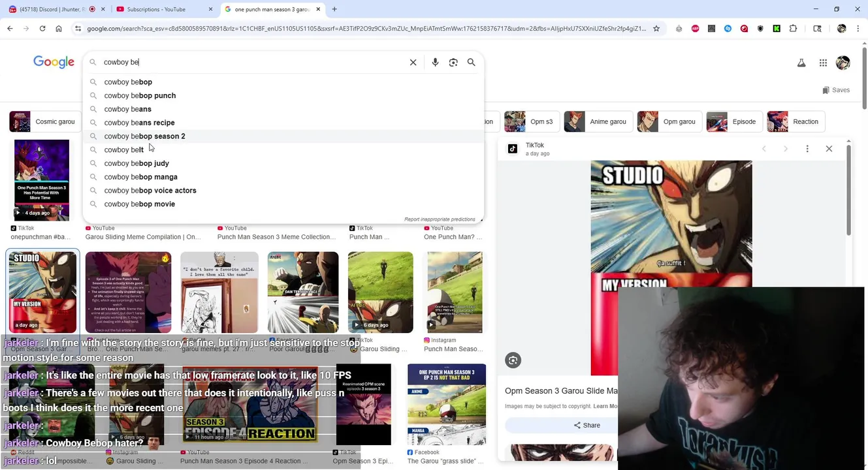Open Chrome profile avatar in toolbar

841,29
